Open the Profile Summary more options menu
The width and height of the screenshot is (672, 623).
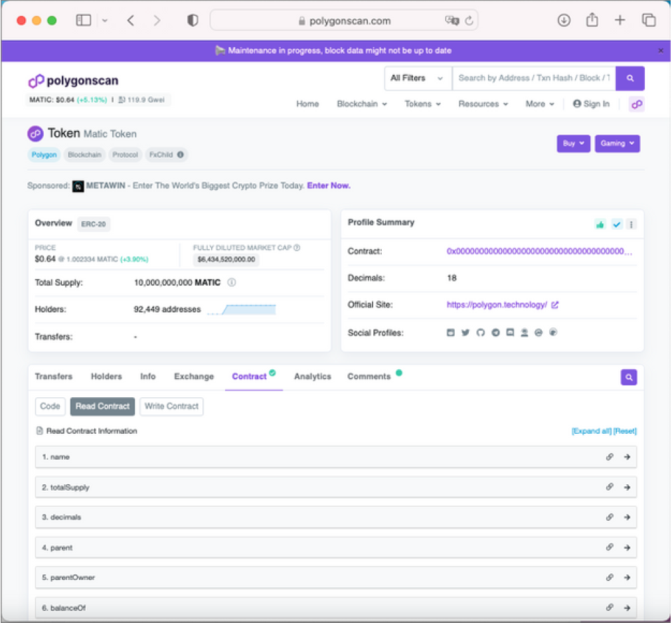(631, 224)
